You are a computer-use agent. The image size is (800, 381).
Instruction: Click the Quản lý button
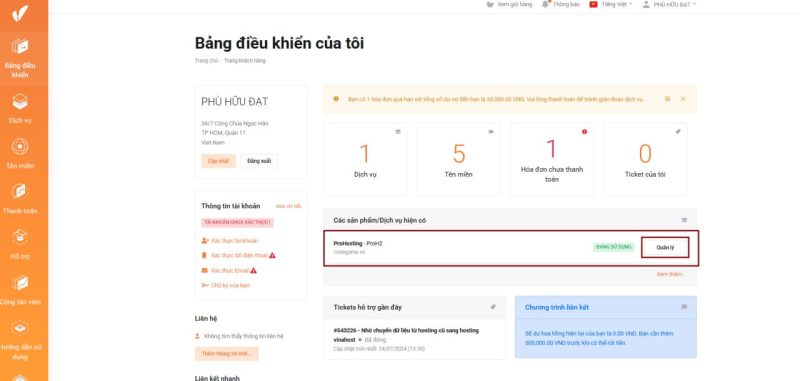[665, 247]
